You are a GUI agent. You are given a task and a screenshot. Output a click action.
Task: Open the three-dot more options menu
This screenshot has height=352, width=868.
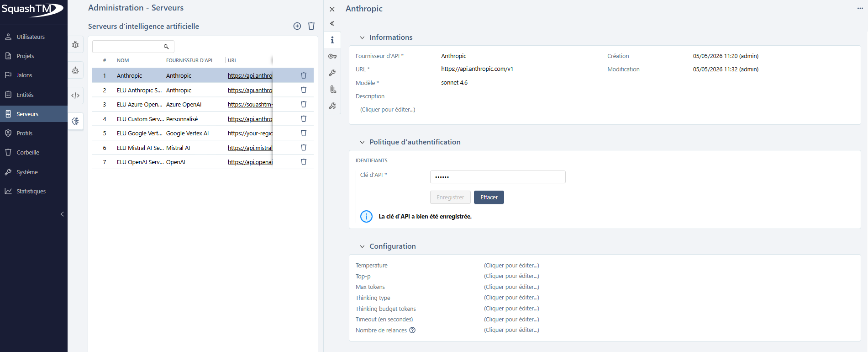[860, 8]
